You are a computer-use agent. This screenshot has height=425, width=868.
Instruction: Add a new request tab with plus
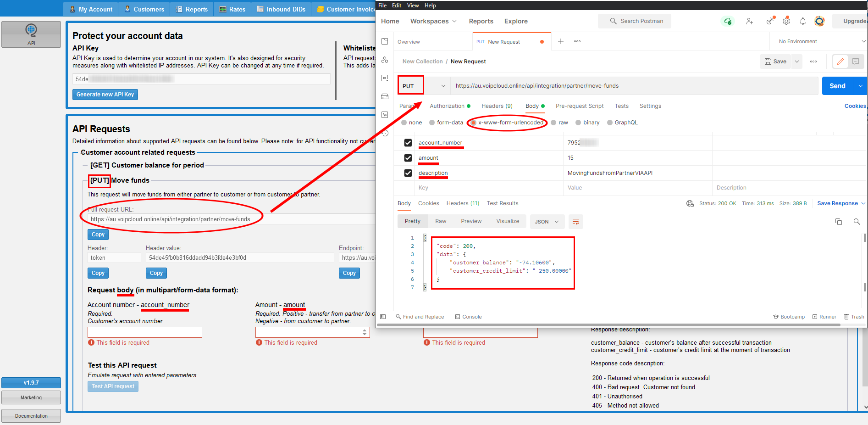pos(560,41)
